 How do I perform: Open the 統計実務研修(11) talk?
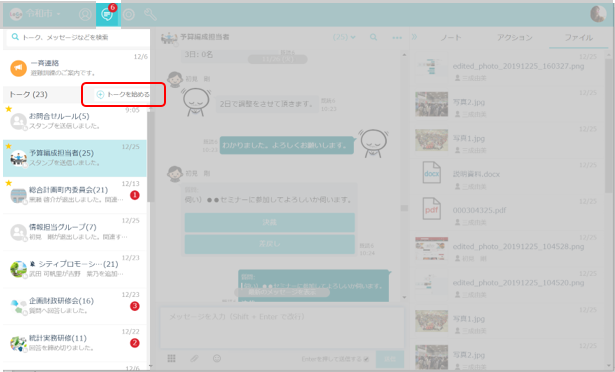point(75,343)
